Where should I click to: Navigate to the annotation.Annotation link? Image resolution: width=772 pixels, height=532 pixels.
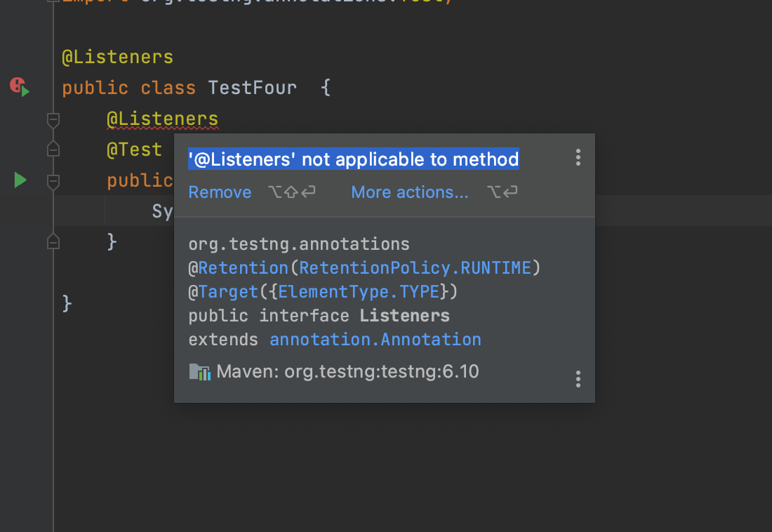[x=375, y=340]
